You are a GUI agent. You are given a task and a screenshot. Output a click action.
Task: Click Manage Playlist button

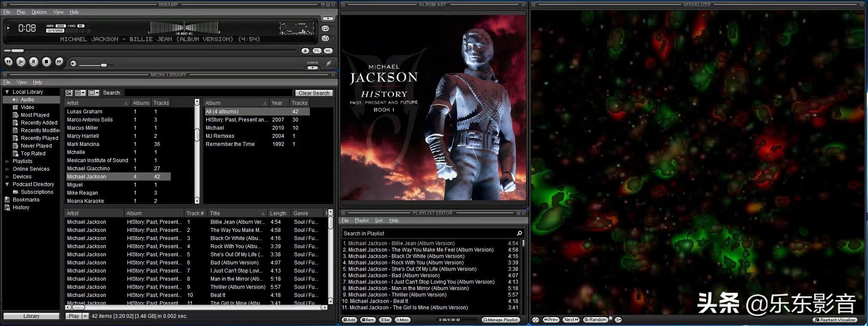501,320
